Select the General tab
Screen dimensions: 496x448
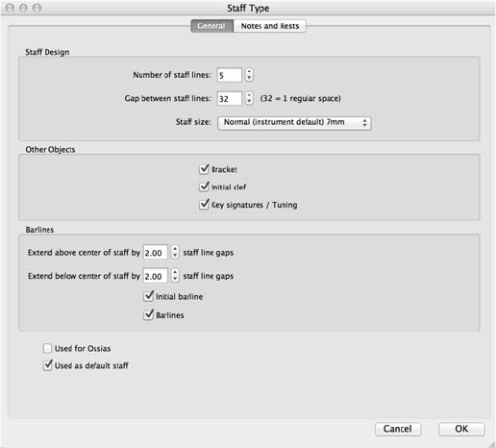click(x=211, y=26)
